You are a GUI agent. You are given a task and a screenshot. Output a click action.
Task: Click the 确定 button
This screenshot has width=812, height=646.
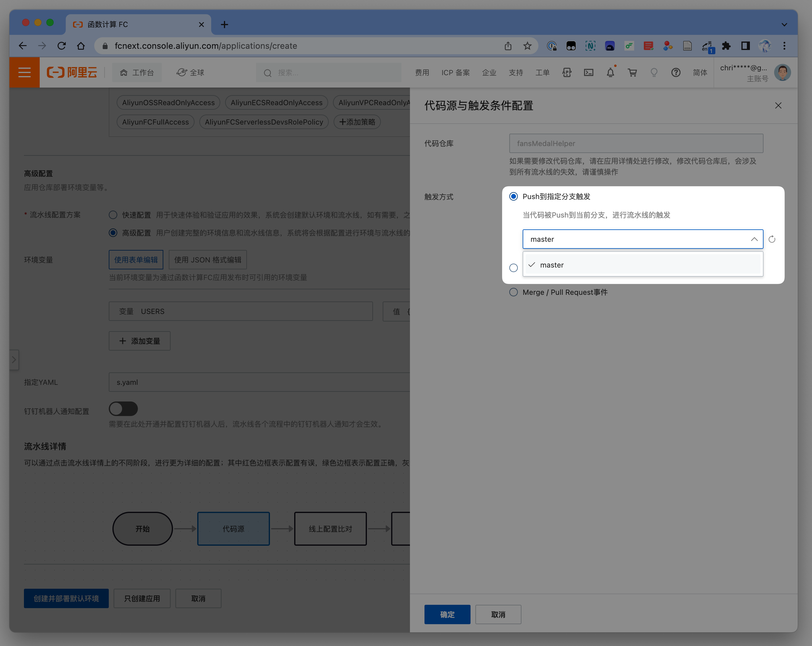click(447, 615)
